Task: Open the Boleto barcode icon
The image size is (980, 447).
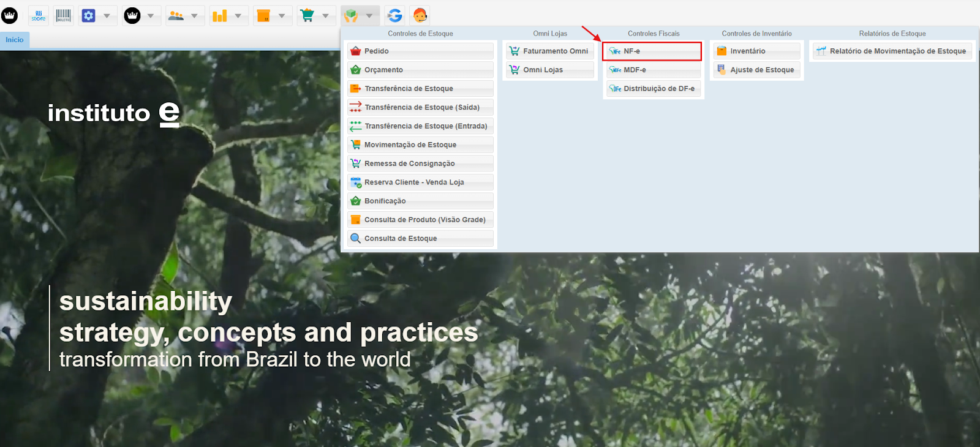Action: click(x=64, y=15)
